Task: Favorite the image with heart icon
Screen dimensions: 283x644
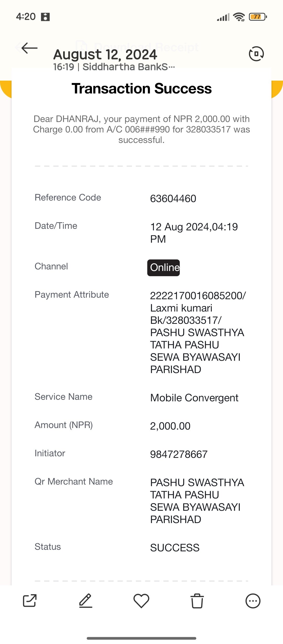Action: [141, 601]
